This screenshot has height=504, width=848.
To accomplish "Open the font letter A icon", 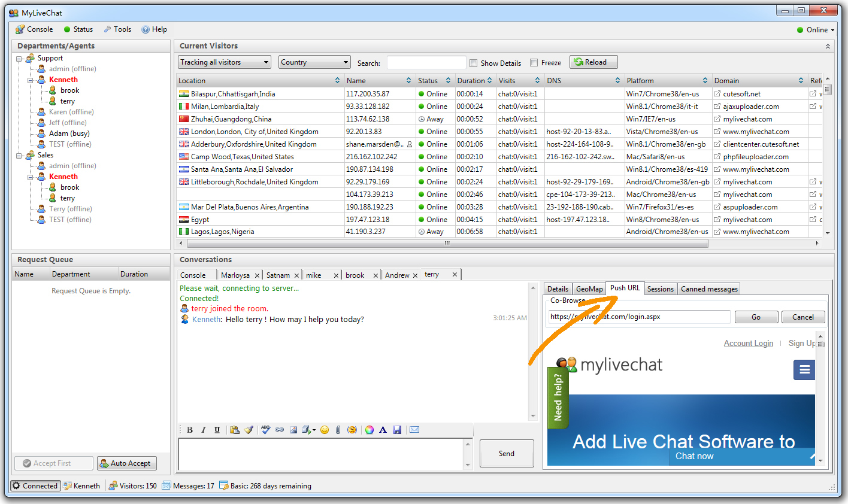I will click(383, 430).
